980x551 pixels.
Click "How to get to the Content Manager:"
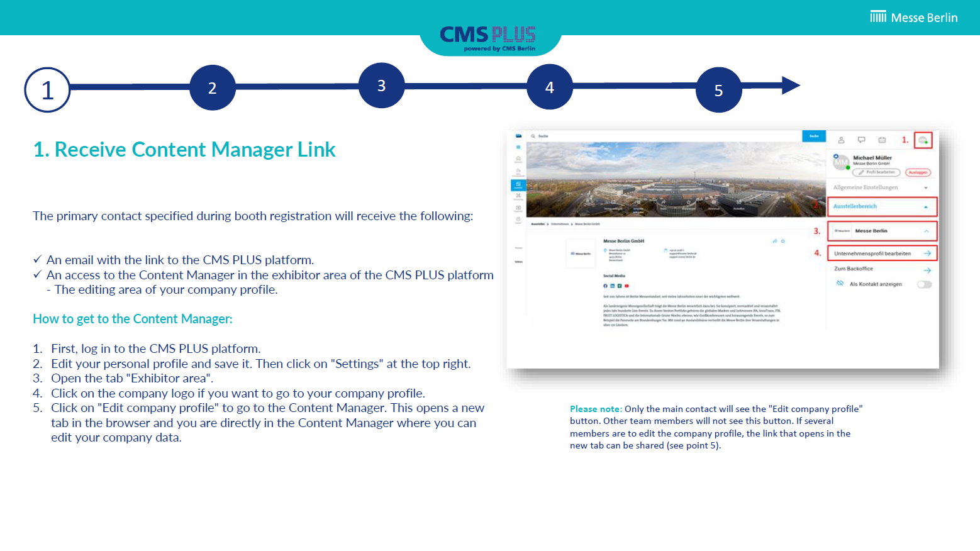[x=133, y=319]
